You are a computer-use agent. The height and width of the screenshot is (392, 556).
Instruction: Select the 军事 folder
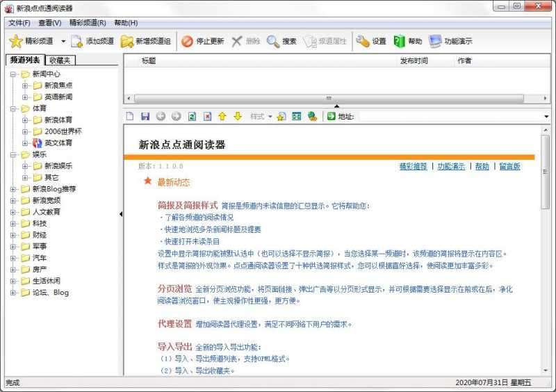(34, 246)
